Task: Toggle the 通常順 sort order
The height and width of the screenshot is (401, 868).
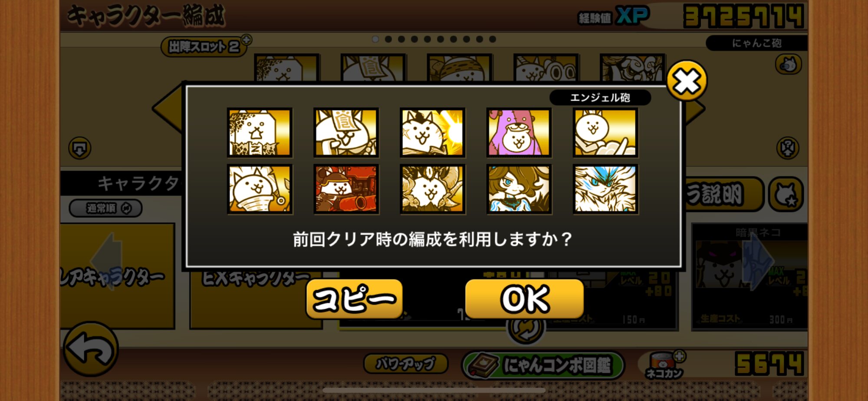Action: click(x=106, y=208)
